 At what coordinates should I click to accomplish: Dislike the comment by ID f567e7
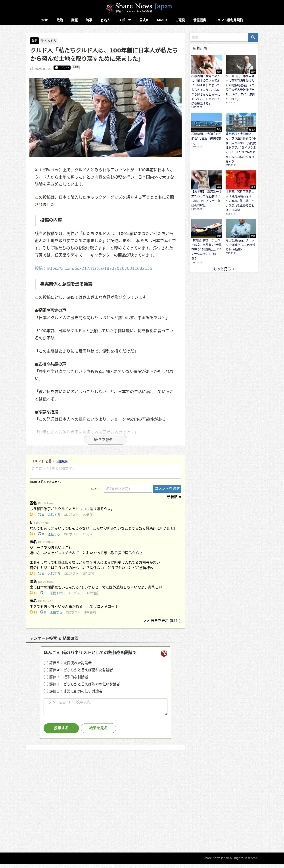pyautogui.click(x=42, y=612)
